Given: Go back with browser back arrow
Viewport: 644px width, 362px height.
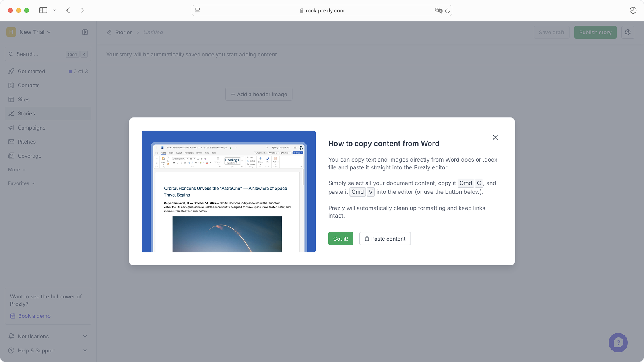Looking at the screenshot, I should (68, 10).
